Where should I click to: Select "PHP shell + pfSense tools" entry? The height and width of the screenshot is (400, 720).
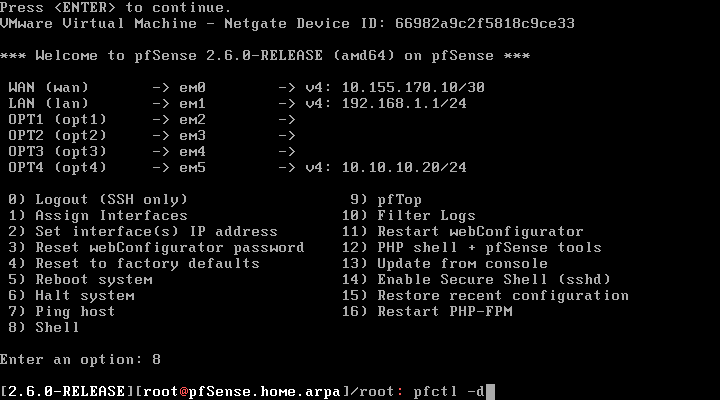pyautogui.click(x=489, y=247)
